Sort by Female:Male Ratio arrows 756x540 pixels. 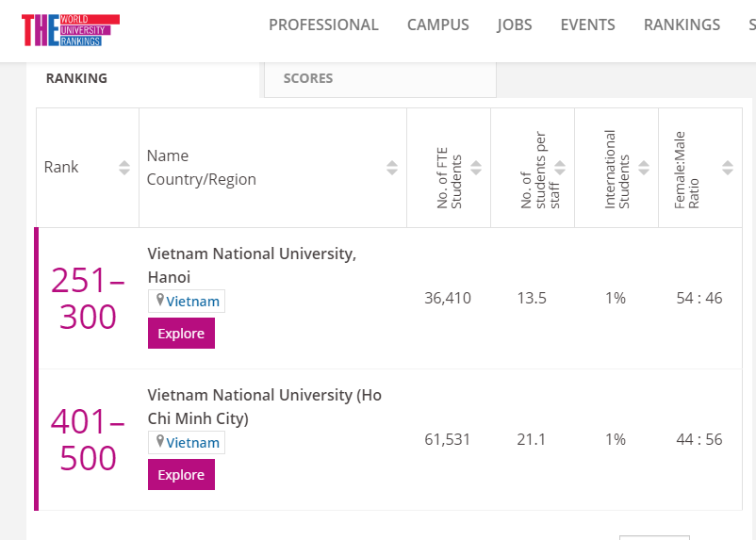(x=728, y=168)
